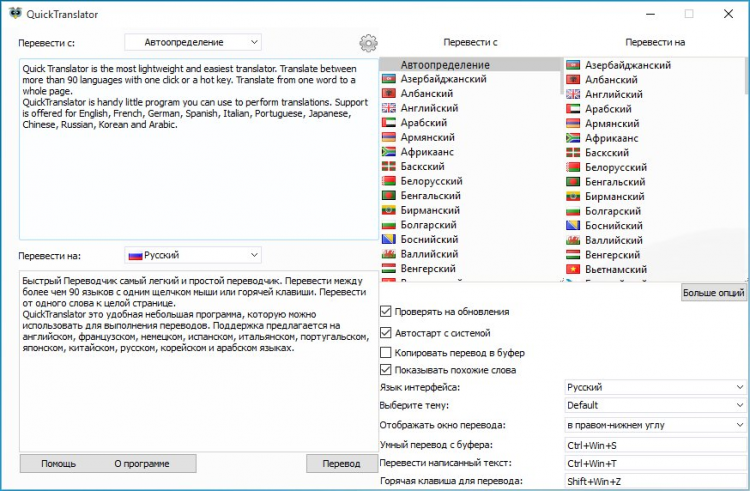
Task: Click Боснийский flag in target language list
Action: tap(573, 226)
